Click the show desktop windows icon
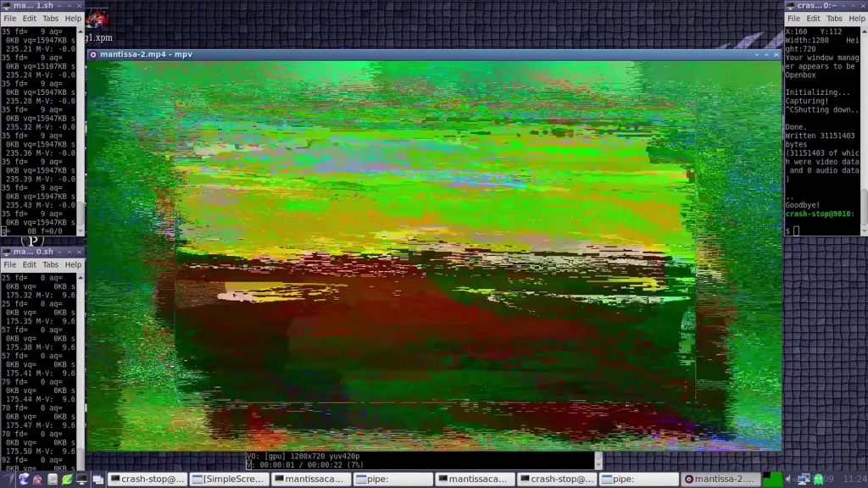This screenshot has width=868, height=488. pyautogui.click(x=97, y=480)
